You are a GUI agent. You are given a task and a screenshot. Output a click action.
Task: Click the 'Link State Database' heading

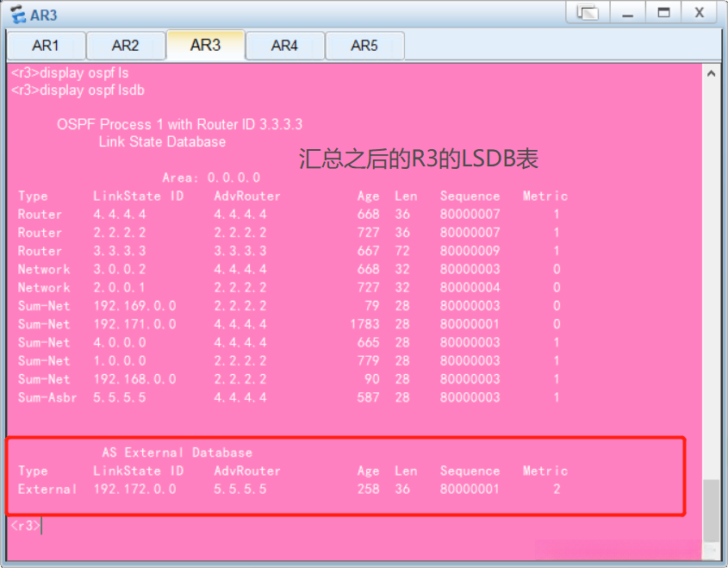click(x=162, y=141)
